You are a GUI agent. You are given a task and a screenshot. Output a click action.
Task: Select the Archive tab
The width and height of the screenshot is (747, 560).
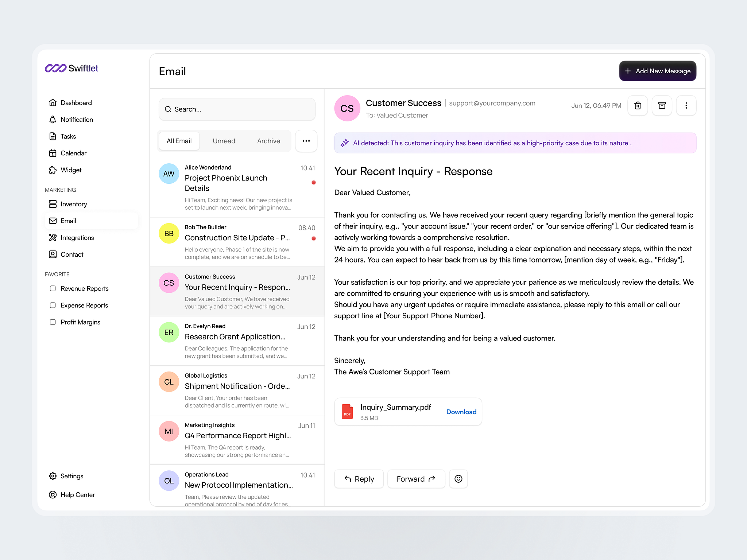268,141
